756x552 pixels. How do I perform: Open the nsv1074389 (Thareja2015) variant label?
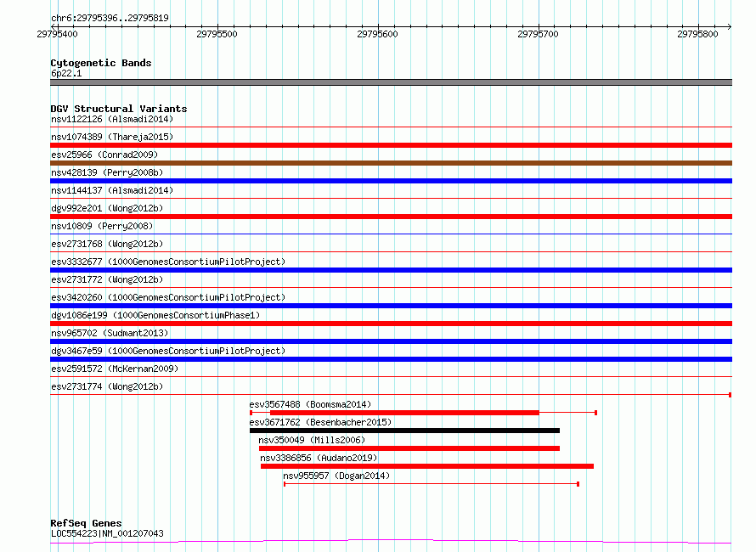tap(112, 137)
